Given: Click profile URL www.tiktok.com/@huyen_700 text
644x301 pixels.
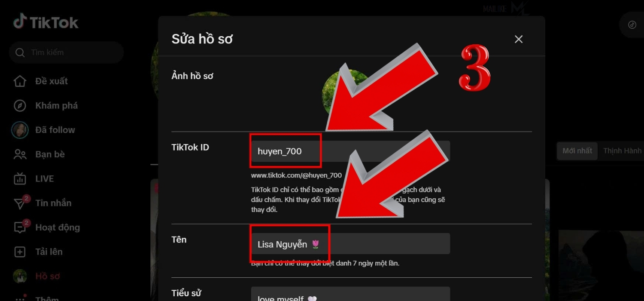Looking at the screenshot, I should [296, 175].
